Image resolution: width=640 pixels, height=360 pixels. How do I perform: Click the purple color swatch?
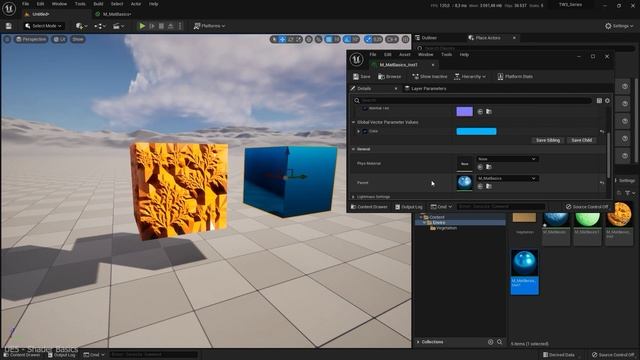pyautogui.click(x=464, y=111)
